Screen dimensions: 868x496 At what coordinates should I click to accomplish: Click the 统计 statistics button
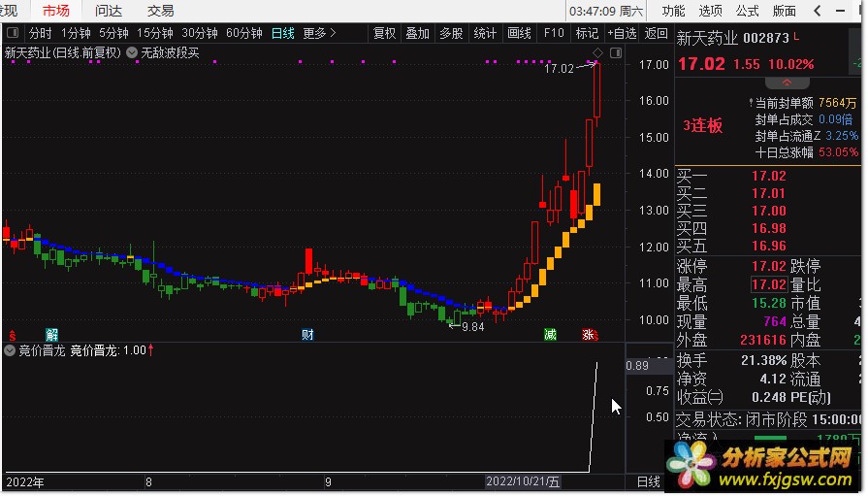485,33
